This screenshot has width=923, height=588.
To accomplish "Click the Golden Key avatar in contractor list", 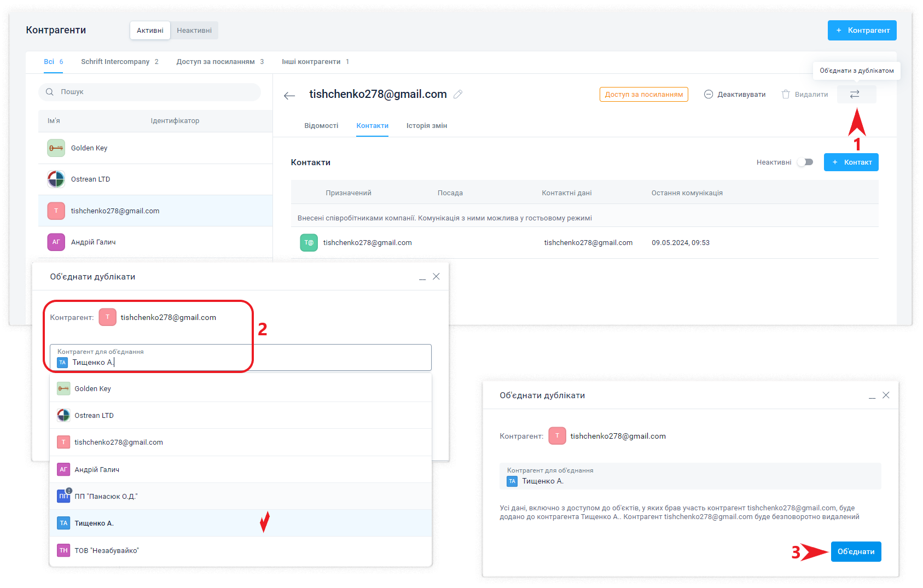I will click(56, 148).
